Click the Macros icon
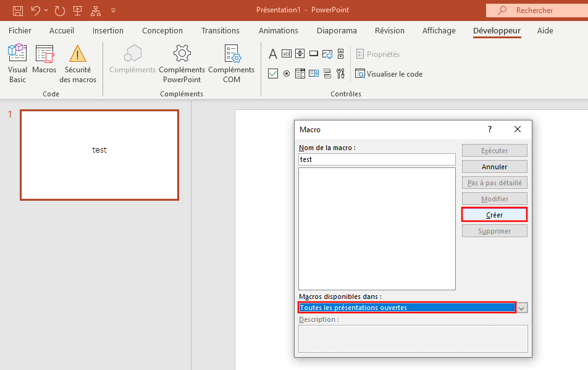 coord(44,62)
